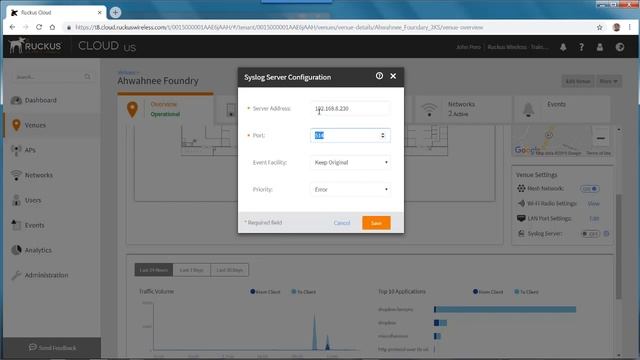Select the Last 7 Days range

tap(191, 270)
